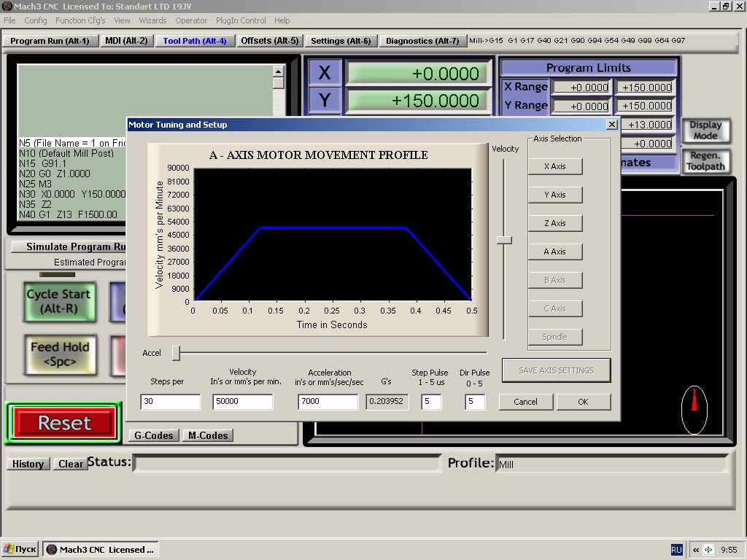Click the X axis zero button
This screenshot has width=747, height=560.
point(325,73)
